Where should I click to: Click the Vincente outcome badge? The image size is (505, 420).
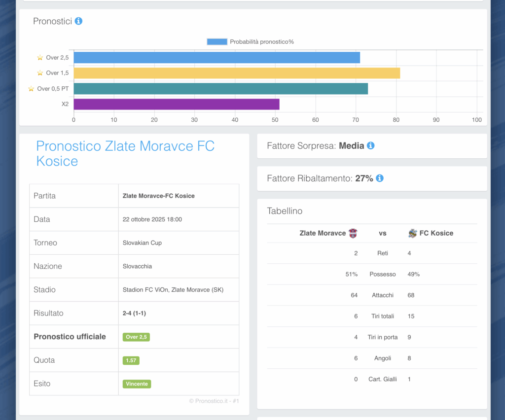[137, 384]
